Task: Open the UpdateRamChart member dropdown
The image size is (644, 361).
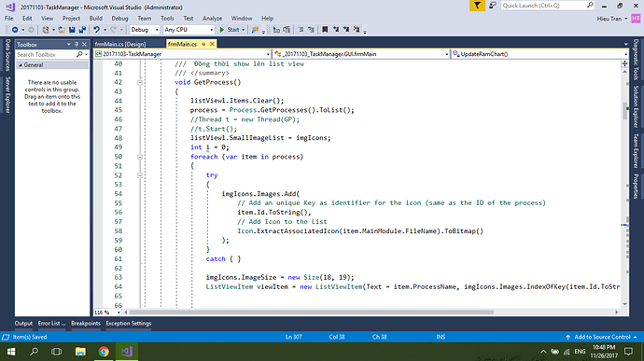Action: point(539,54)
